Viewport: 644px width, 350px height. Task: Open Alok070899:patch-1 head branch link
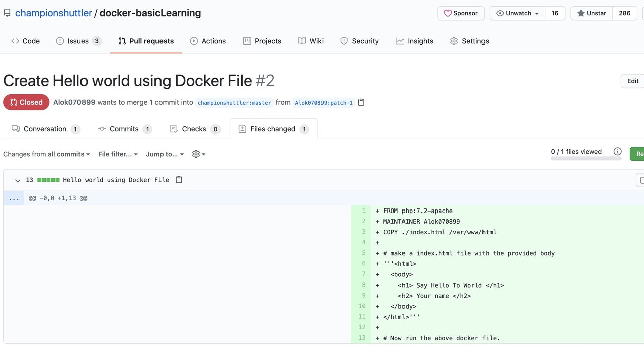(324, 103)
